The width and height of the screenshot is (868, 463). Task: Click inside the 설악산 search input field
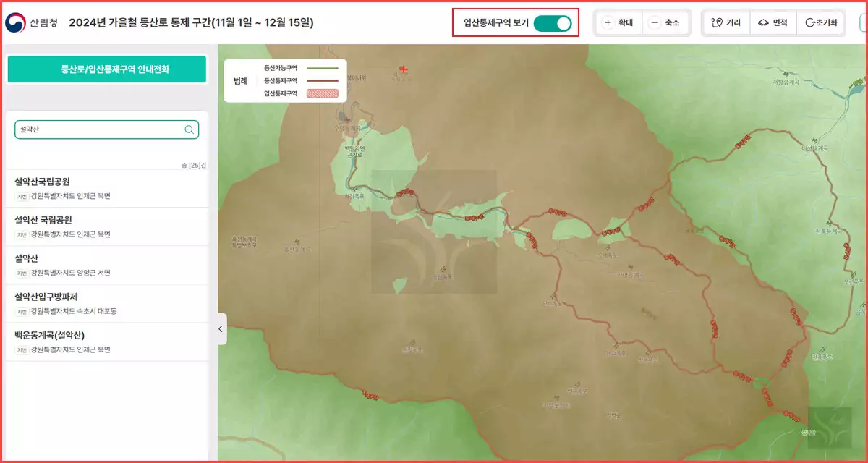click(x=101, y=129)
